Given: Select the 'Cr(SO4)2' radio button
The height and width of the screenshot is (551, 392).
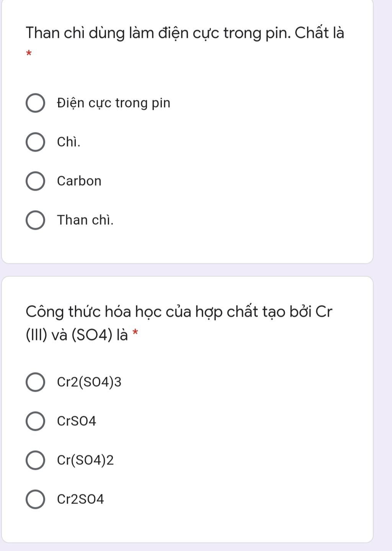Looking at the screenshot, I should point(35,460).
